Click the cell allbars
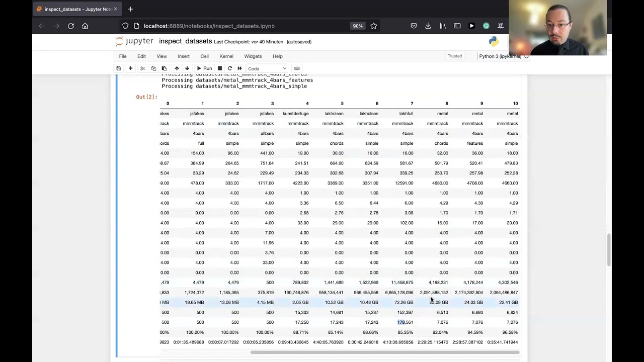This screenshot has height=362, width=644. (x=267, y=133)
